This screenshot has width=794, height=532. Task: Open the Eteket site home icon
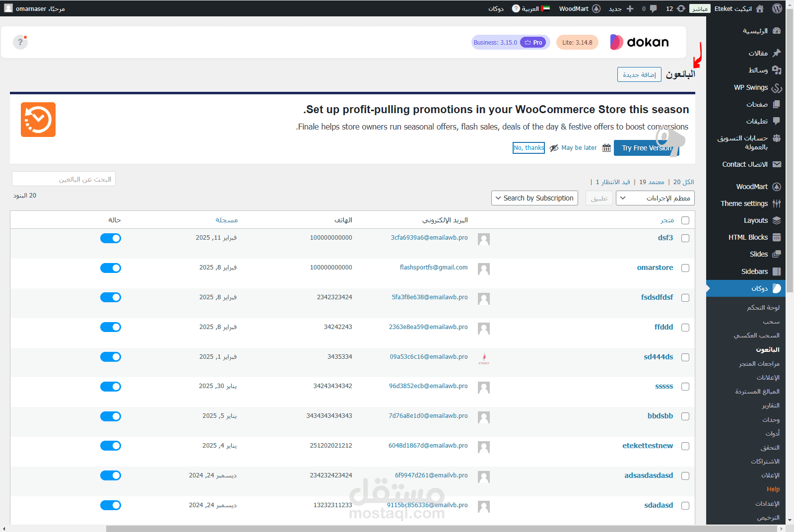point(759,8)
